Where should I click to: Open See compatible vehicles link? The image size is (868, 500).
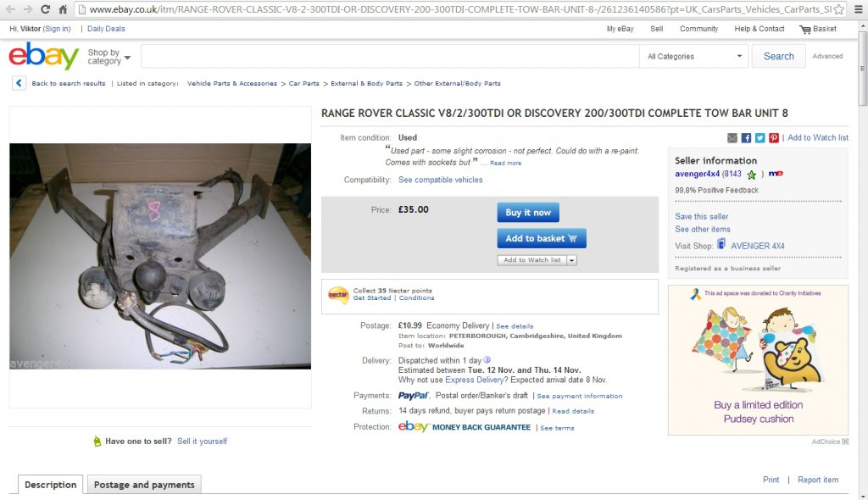pos(440,180)
